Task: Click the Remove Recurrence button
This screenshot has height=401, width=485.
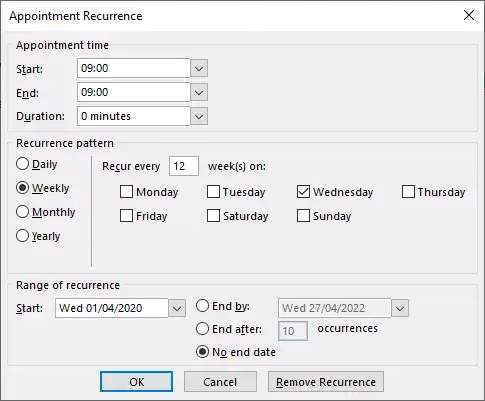Action: 326,382
